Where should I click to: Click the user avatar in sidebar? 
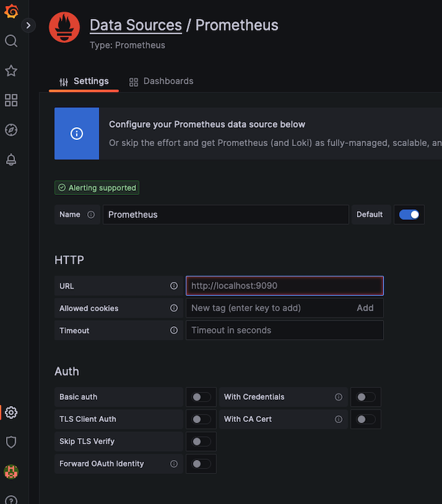pyautogui.click(x=11, y=471)
